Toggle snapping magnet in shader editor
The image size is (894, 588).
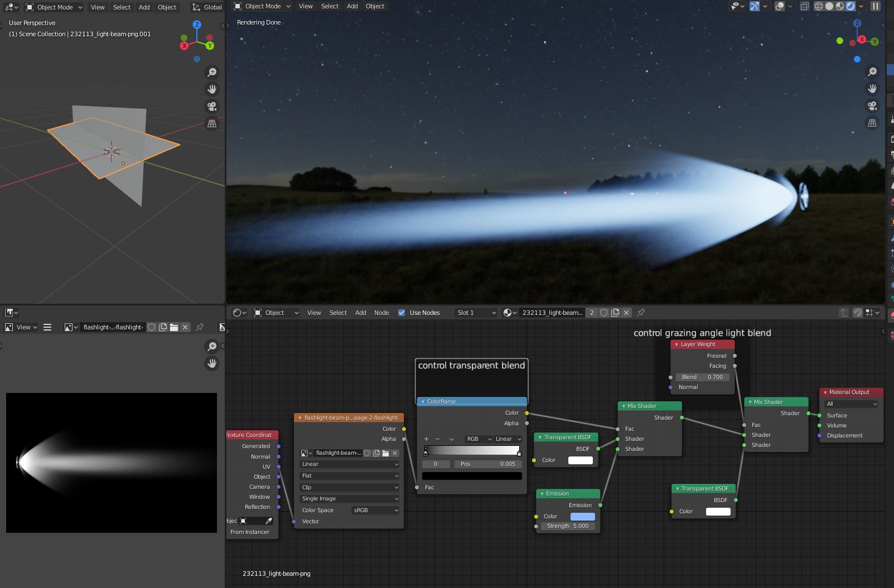(858, 313)
